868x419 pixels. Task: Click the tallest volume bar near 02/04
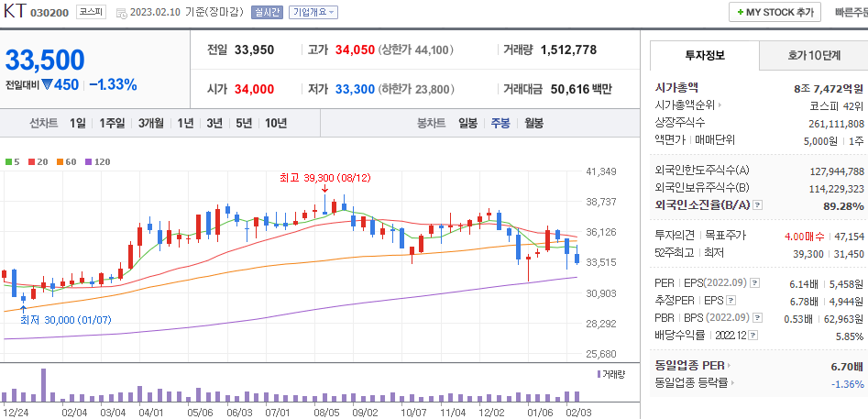(44, 385)
